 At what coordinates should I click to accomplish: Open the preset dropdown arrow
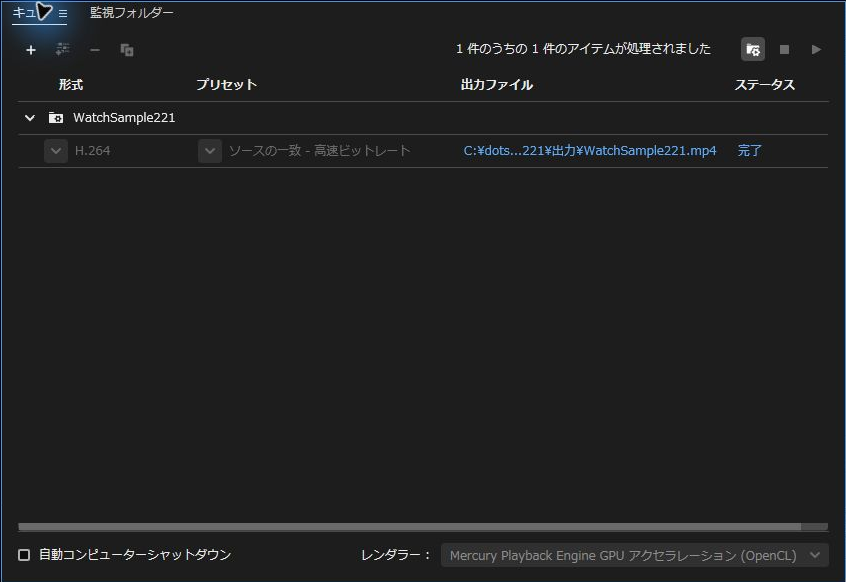coord(210,151)
